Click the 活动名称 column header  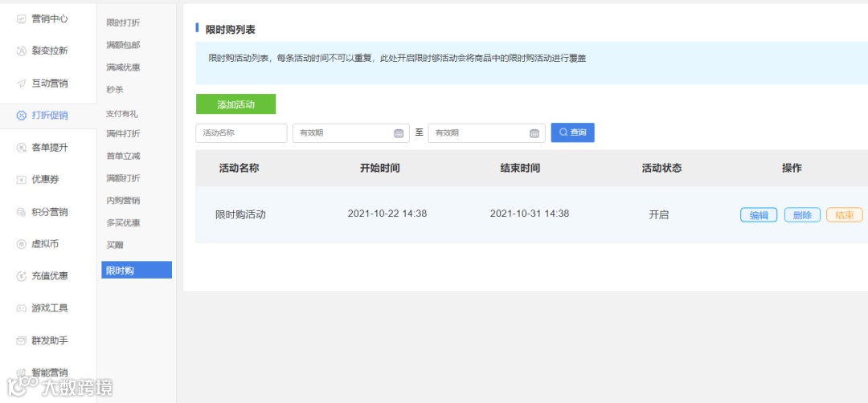(x=240, y=168)
